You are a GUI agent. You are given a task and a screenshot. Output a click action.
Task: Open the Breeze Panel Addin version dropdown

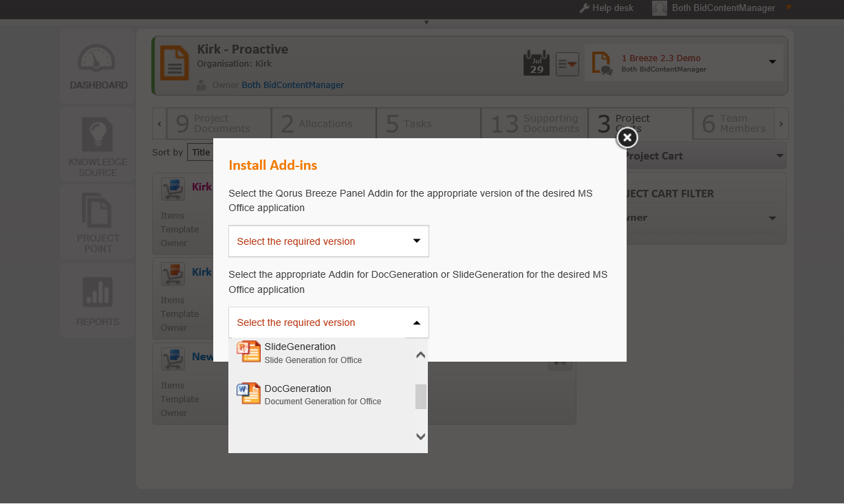pyautogui.click(x=329, y=241)
